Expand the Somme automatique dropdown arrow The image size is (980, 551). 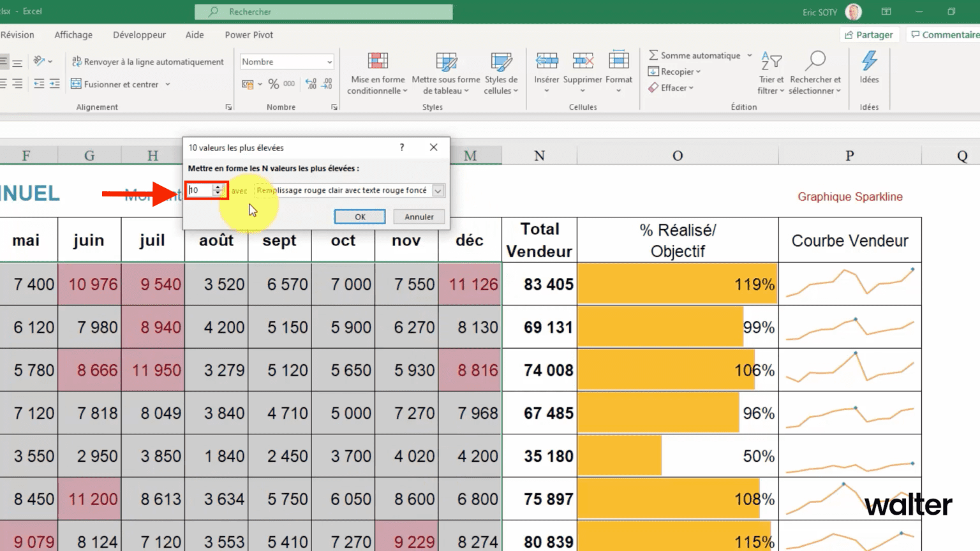[750, 55]
